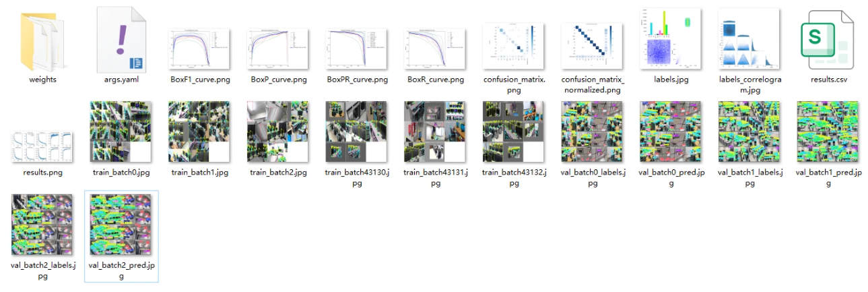Select the labels_correlogram.jpg thumbnail

(749, 39)
